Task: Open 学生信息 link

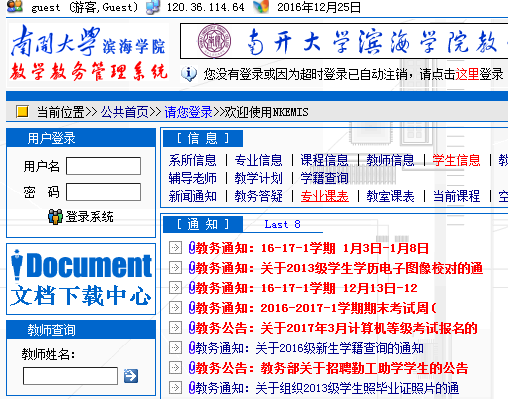Action: coord(456,160)
